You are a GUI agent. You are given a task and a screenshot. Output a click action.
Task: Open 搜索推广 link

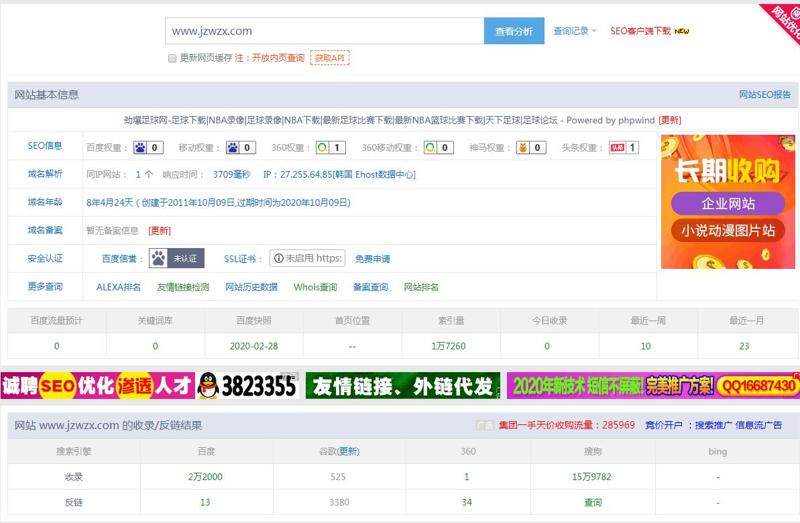[713, 425]
